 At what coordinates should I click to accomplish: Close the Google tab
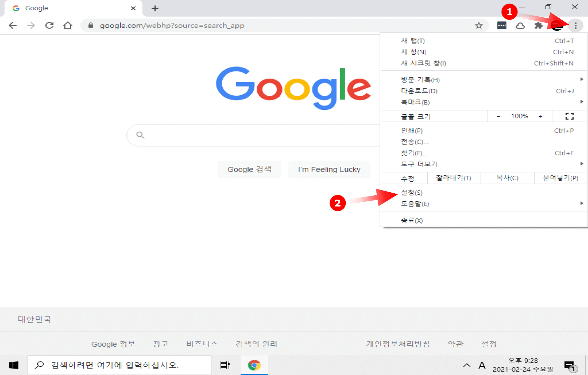tap(133, 8)
